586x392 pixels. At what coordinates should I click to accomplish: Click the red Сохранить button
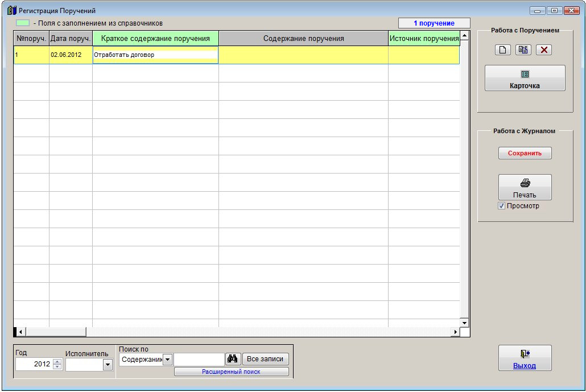point(525,153)
